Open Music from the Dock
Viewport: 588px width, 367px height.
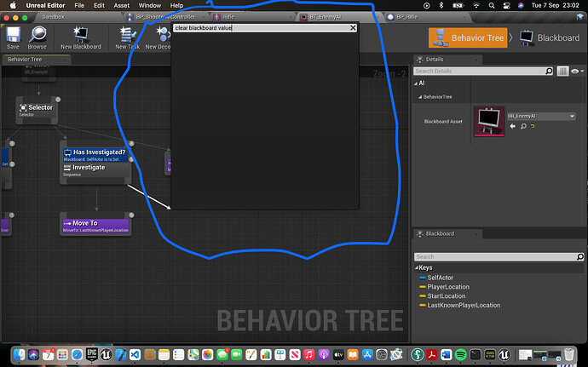pos(309,354)
